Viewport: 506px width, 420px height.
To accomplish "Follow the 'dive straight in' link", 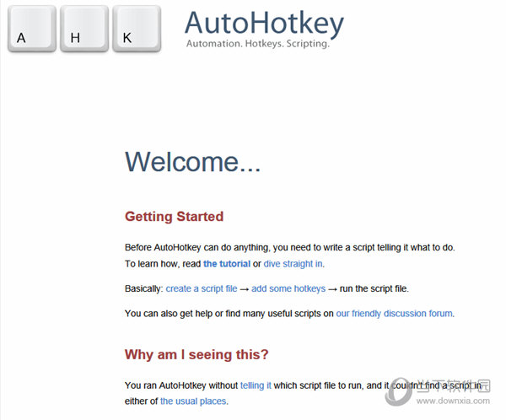I will [x=293, y=264].
